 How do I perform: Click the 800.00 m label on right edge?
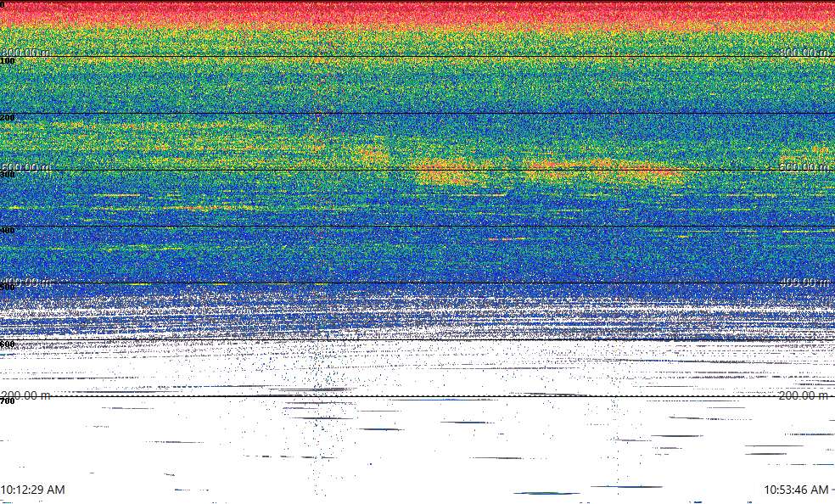point(804,52)
